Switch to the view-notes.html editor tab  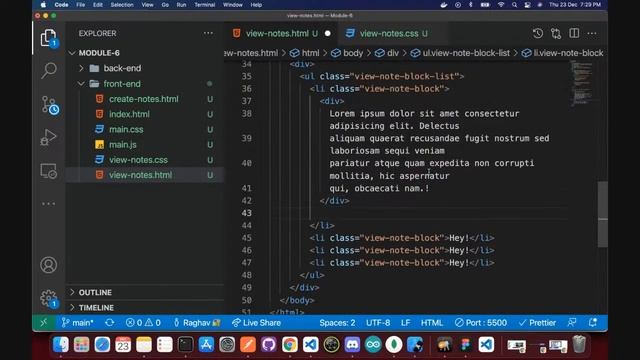[x=276, y=33]
